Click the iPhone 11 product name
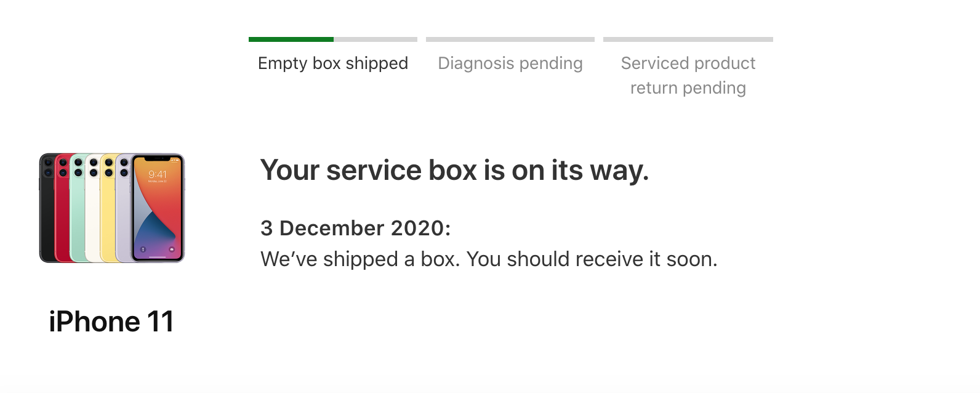Image resolution: width=980 pixels, height=393 pixels. [111, 322]
